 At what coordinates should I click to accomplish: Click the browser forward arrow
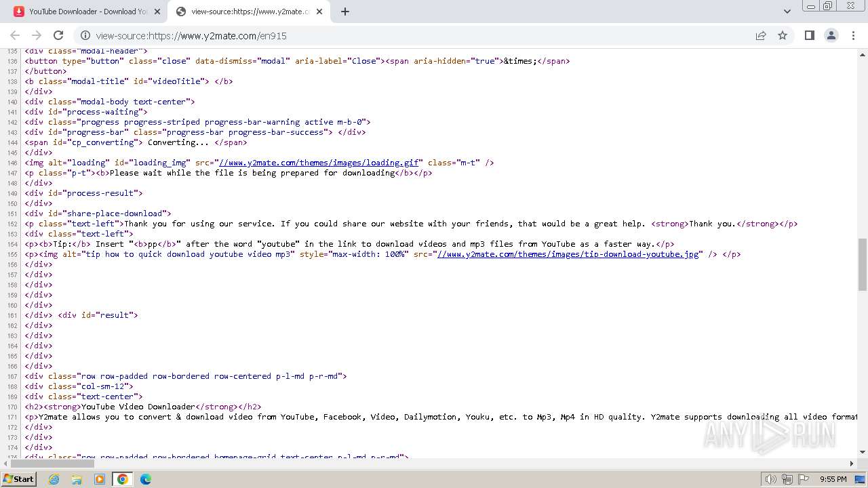tap(37, 35)
